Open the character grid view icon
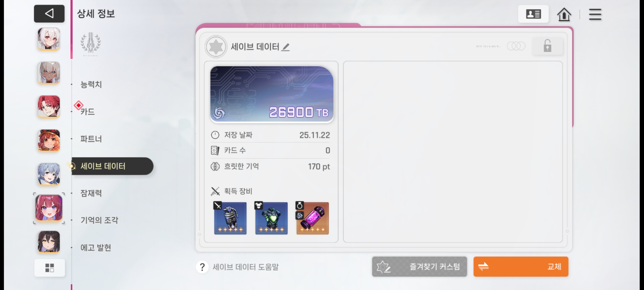 click(50, 268)
